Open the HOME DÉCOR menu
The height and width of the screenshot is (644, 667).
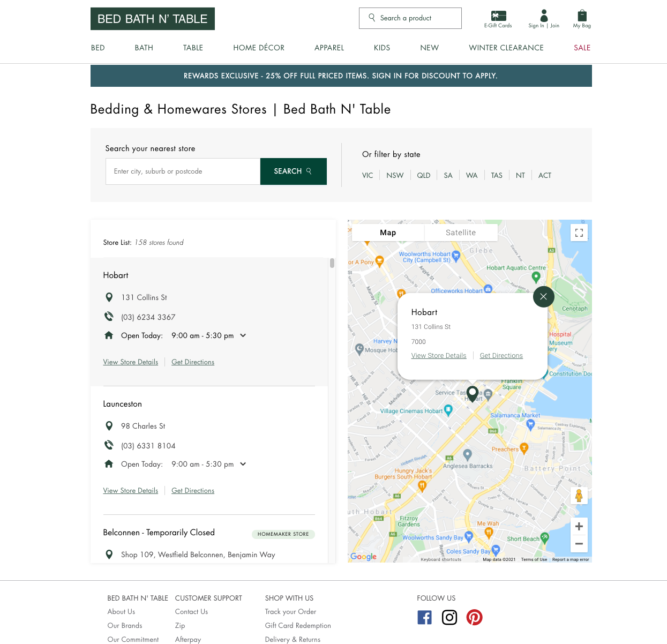tap(259, 48)
